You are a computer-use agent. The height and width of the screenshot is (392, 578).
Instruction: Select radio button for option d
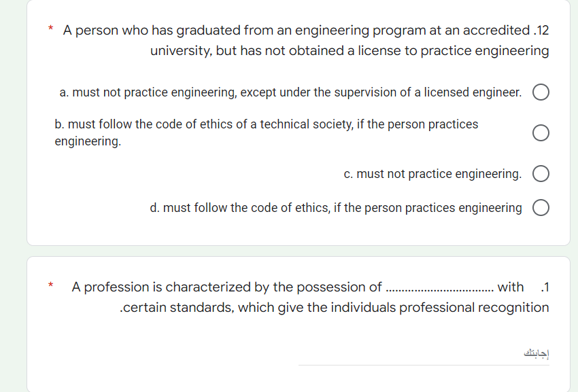point(541,206)
